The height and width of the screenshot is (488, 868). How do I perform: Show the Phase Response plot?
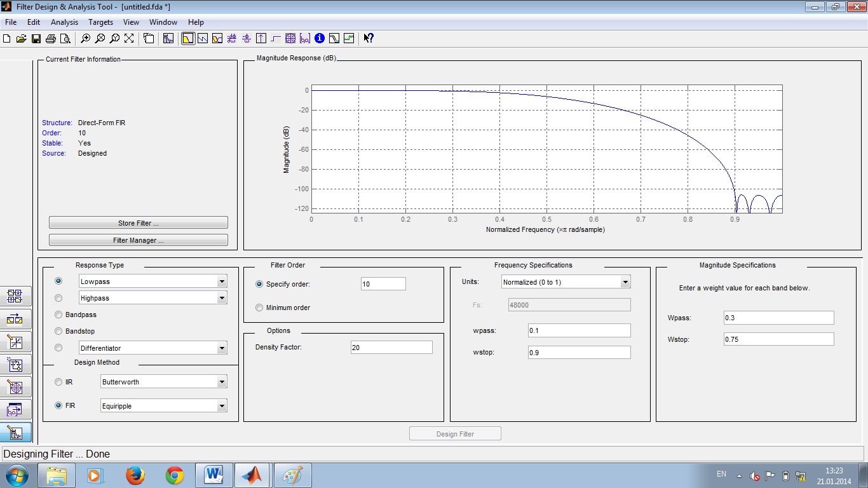pos(203,39)
